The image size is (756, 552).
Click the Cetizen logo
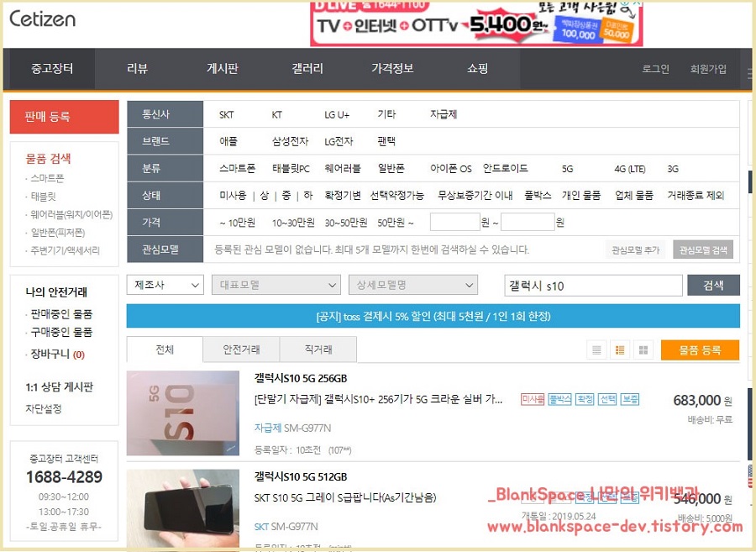click(x=43, y=18)
